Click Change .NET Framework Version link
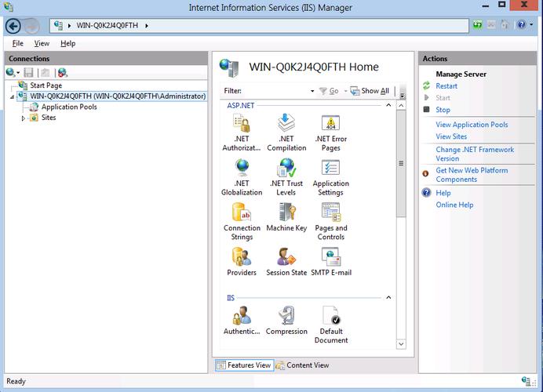This screenshot has width=543, height=392. tap(475, 154)
